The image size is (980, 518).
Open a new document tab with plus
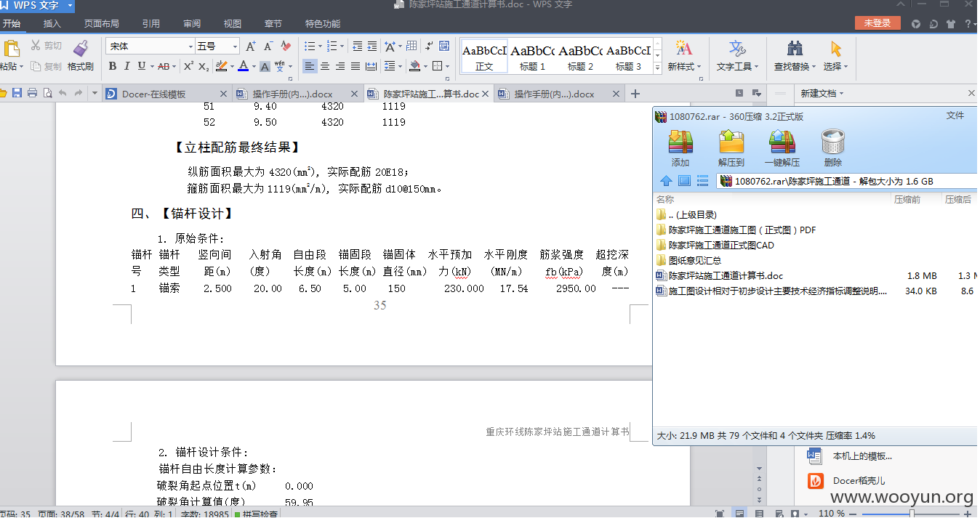point(635,94)
